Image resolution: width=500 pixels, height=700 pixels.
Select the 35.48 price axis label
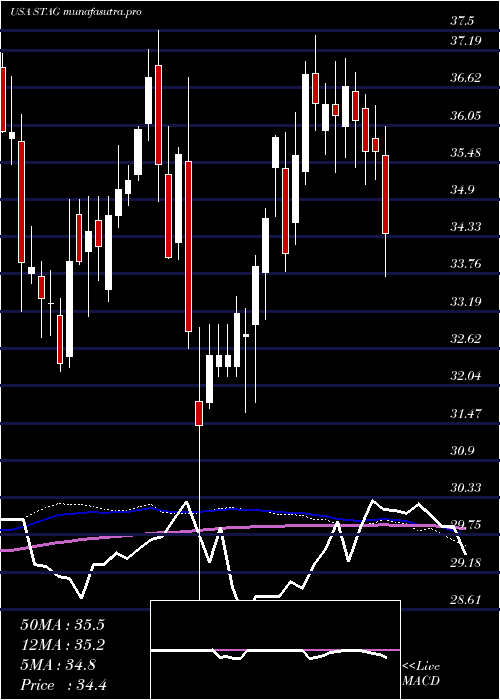click(466, 153)
